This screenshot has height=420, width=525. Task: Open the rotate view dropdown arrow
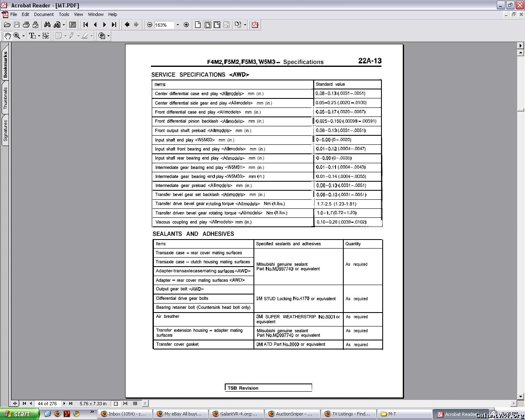pos(245,25)
